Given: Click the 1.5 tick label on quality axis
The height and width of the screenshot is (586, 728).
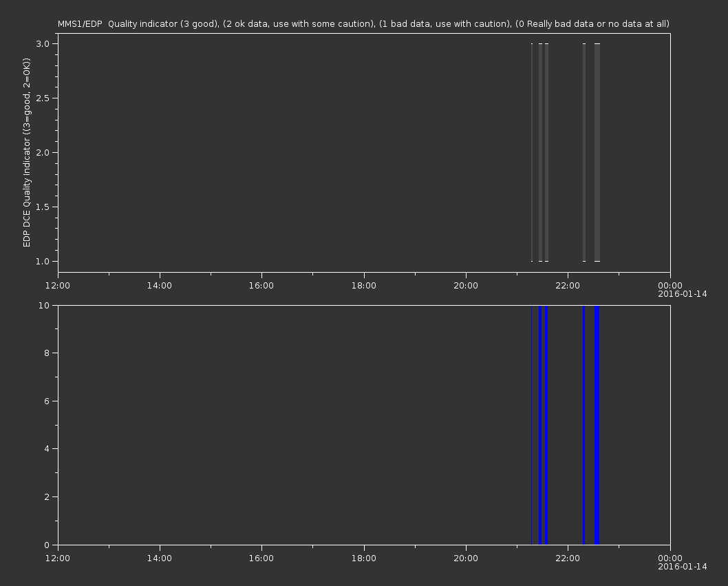Looking at the screenshot, I should point(43,207).
